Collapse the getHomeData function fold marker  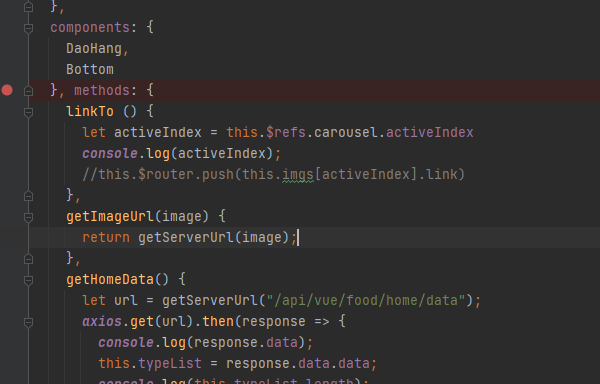(x=28, y=280)
